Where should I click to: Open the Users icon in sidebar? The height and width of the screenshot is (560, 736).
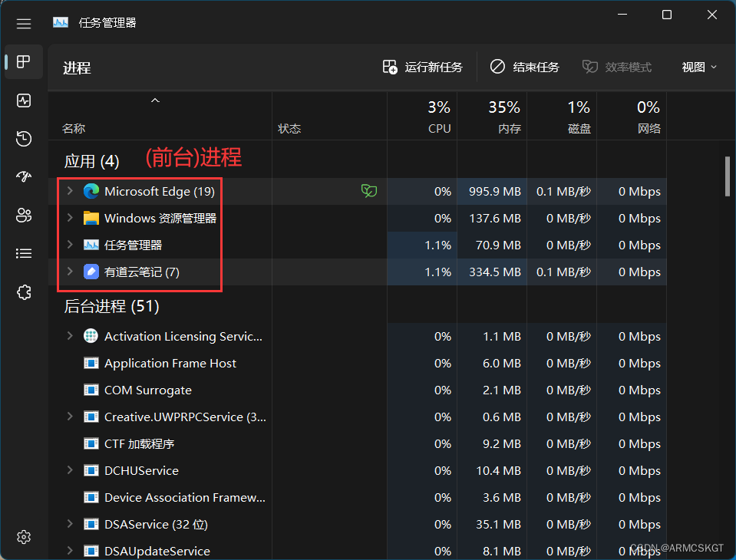pos(24,216)
